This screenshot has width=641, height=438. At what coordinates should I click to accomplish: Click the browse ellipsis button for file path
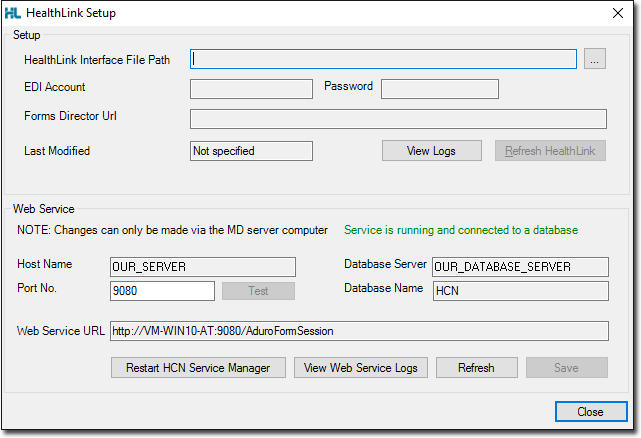click(595, 60)
